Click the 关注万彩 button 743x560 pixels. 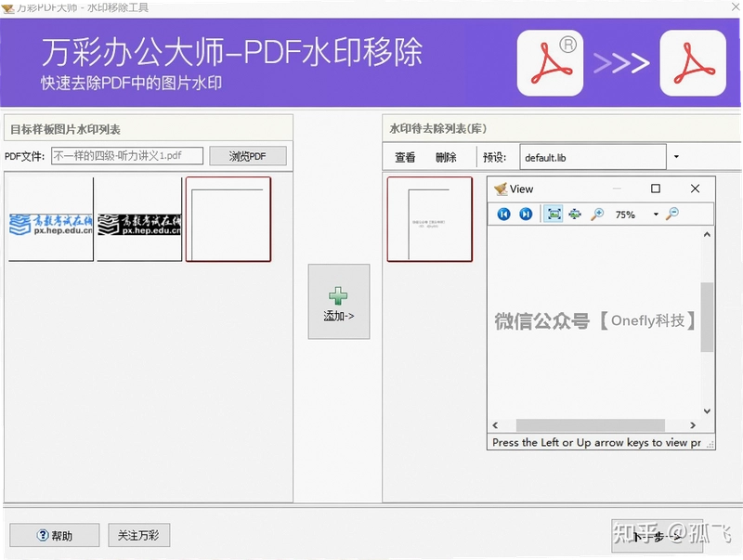(x=138, y=535)
